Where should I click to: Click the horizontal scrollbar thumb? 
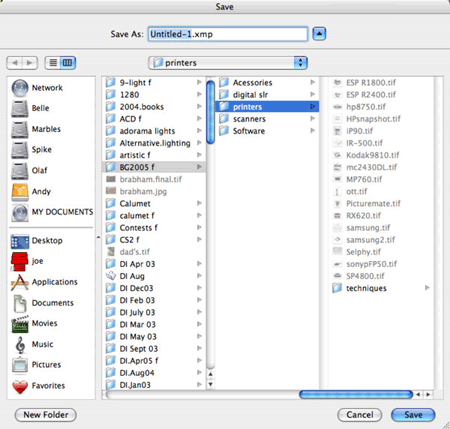click(x=356, y=395)
